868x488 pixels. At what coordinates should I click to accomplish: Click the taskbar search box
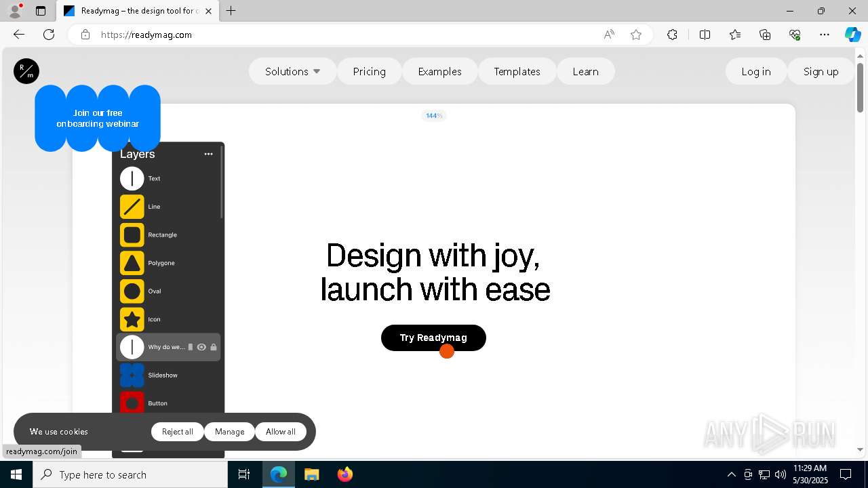(x=130, y=474)
